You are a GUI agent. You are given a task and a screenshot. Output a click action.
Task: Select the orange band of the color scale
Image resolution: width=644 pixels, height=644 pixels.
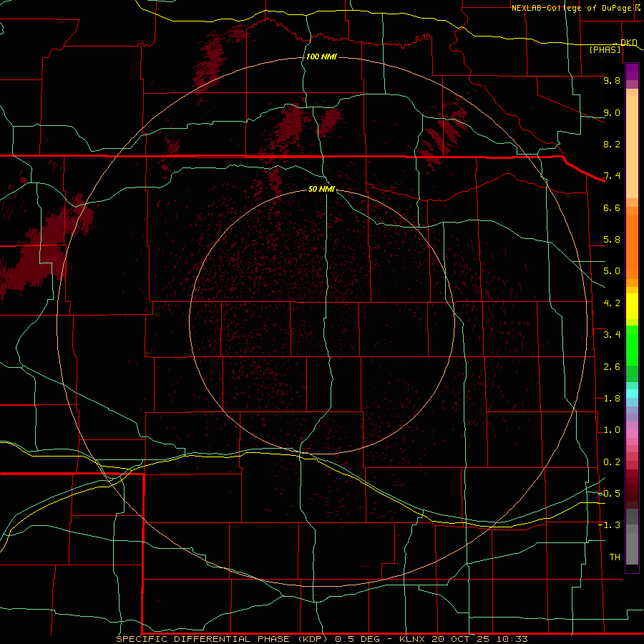632,248
